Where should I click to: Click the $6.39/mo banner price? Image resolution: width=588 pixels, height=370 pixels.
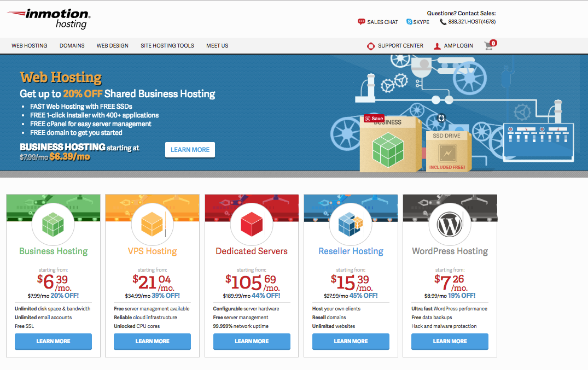coord(70,157)
